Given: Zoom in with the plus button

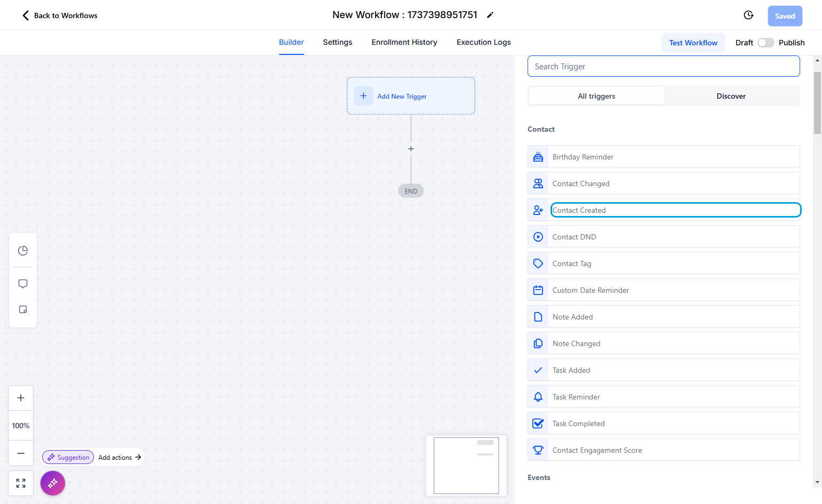Looking at the screenshot, I should tap(21, 398).
